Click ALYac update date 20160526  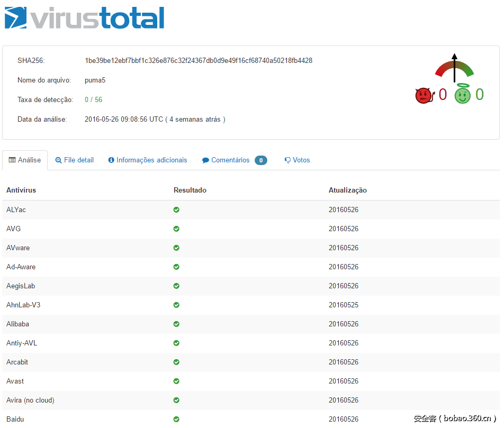344,210
